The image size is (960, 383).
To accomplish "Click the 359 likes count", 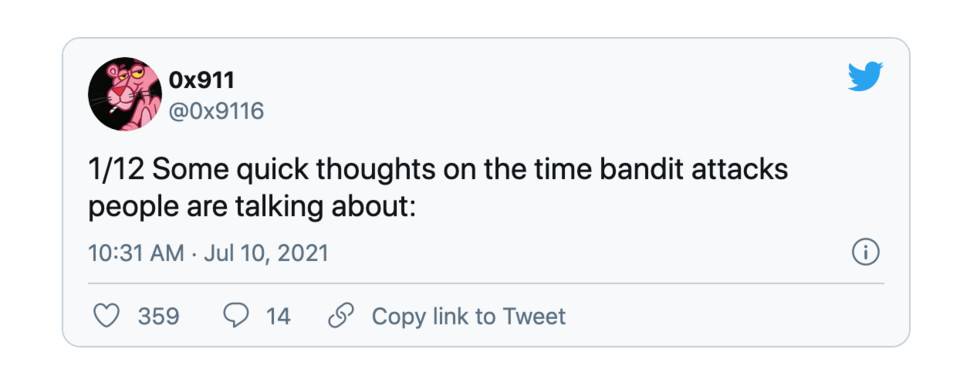I will tap(159, 316).
